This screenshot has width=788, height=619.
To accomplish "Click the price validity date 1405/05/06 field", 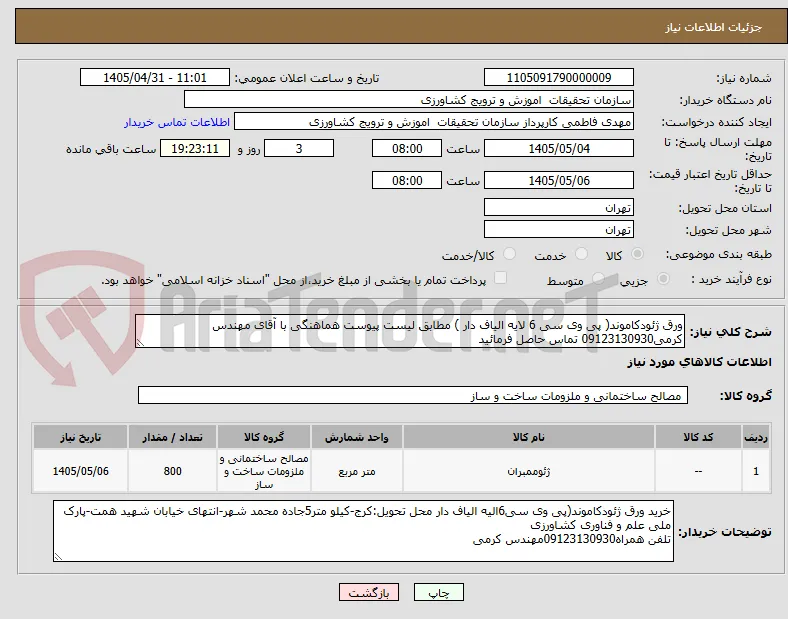I will pyautogui.click(x=558, y=180).
